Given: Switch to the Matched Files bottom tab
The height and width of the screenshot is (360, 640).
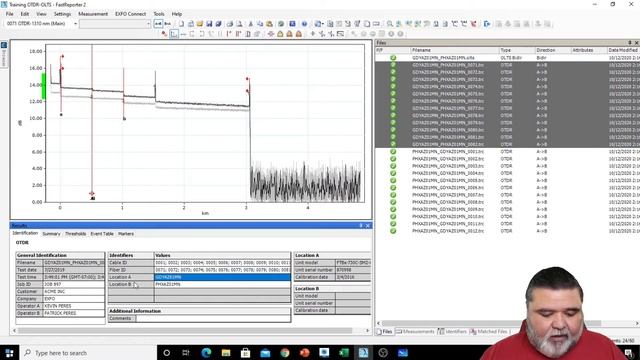Looking at the screenshot, I should pos(489,332).
